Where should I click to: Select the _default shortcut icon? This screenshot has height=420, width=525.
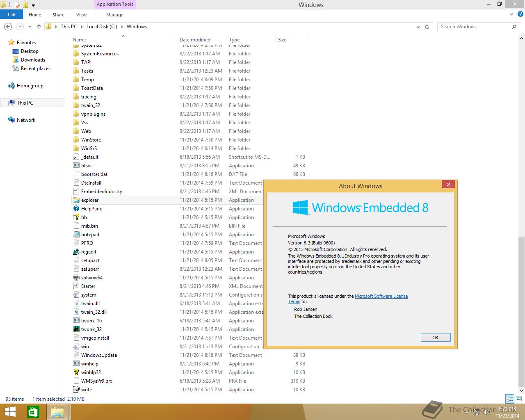tap(76, 157)
